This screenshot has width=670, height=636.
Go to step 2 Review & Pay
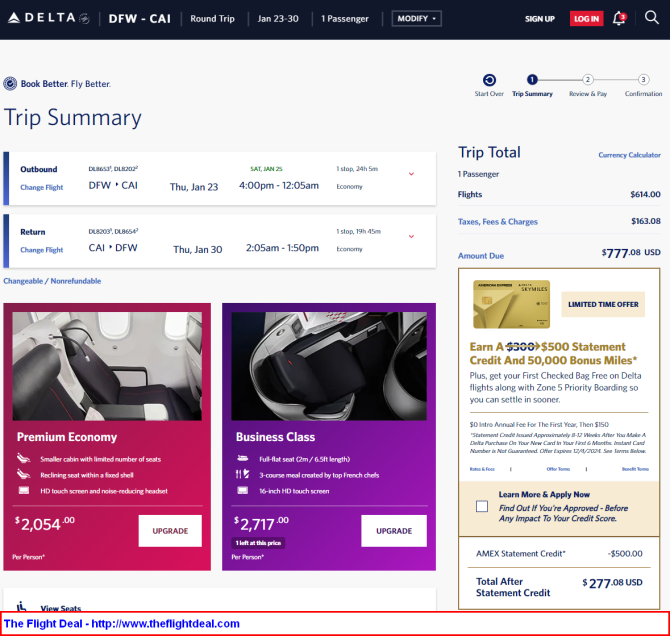pyautogui.click(x=588, y=80)
